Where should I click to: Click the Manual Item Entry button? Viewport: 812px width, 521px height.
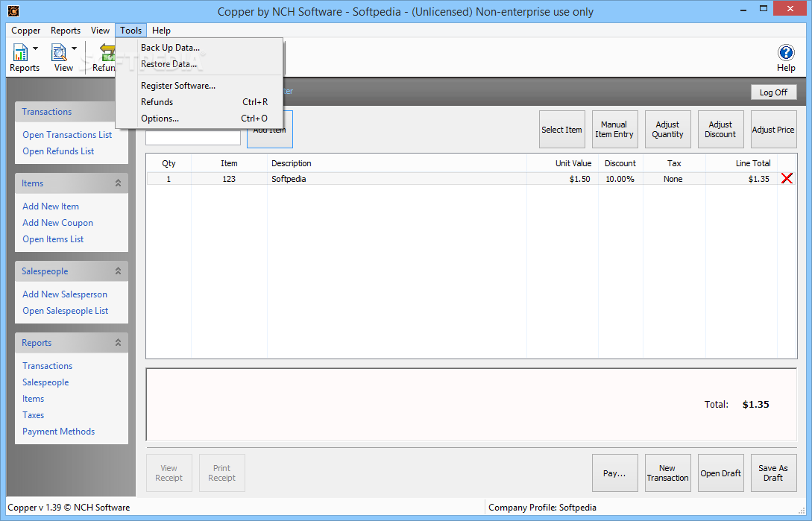pyautogui.click(x=614, y=130)
